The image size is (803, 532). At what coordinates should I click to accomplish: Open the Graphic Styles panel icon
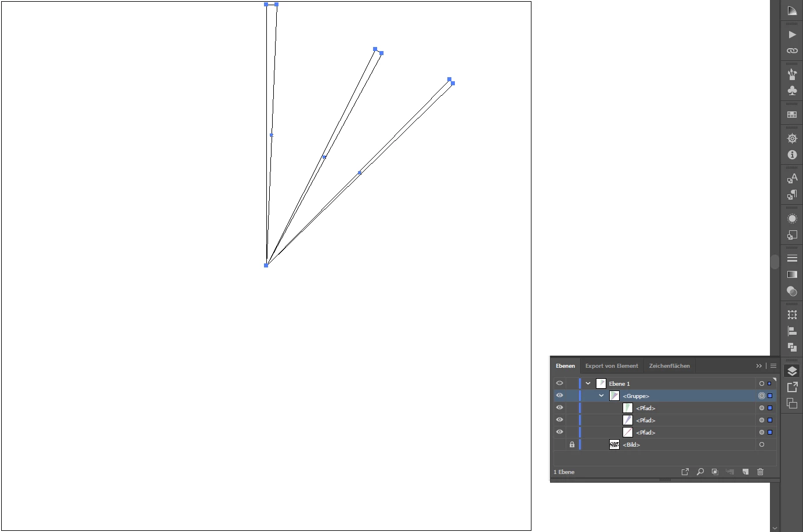click(792, 235)
